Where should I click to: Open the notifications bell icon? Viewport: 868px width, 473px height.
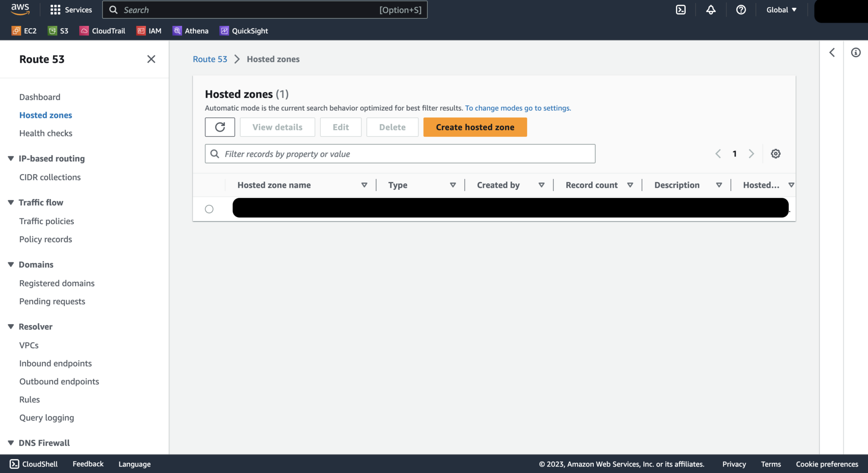711,9
